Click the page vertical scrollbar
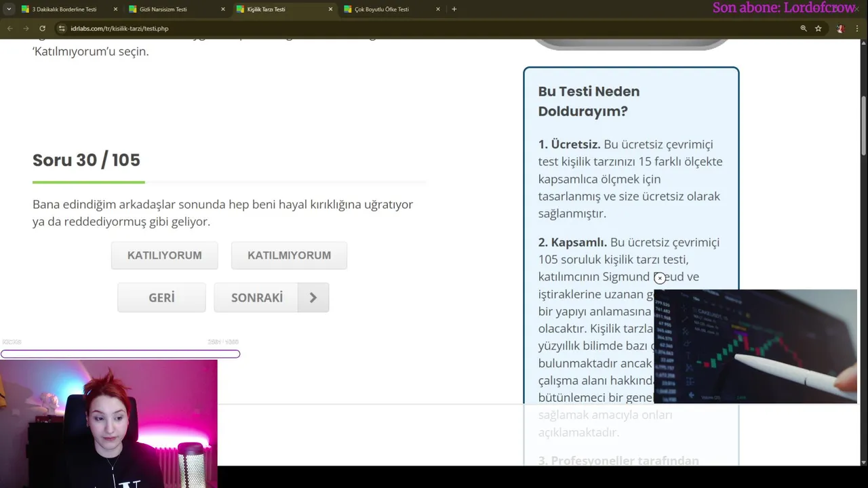The width and height of the screenshot is (868, 488). [863, 126]
